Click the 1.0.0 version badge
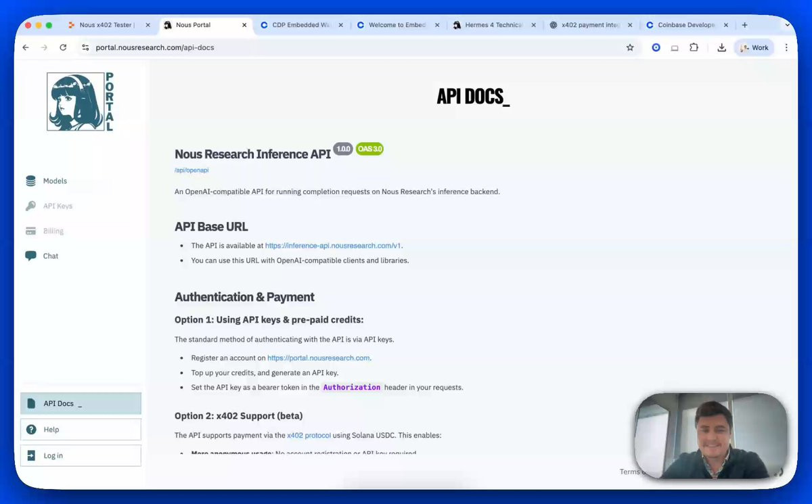Viewport: 812px width, 504px height. pos(343,149)
